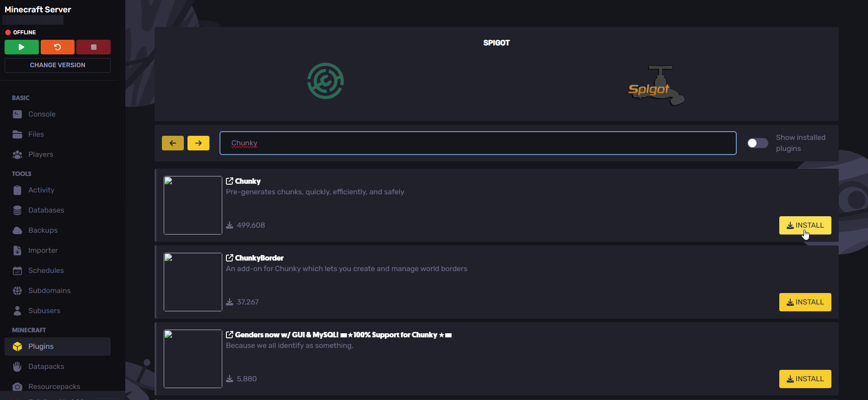Image resolution: width=868 pixels, height=400 pixels.
Task: Click the Schedules calendar icon
Action: point(17,271)
